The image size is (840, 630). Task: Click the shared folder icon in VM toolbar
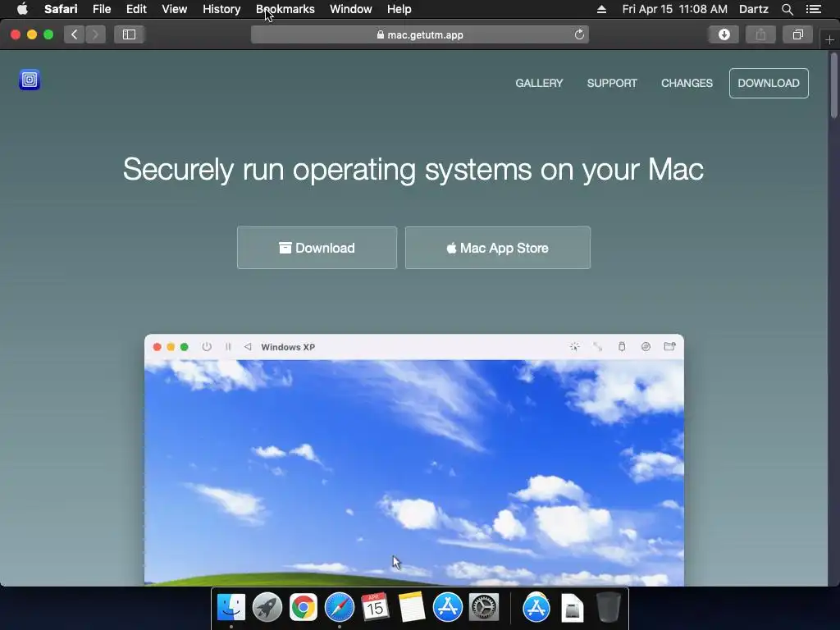669,347
